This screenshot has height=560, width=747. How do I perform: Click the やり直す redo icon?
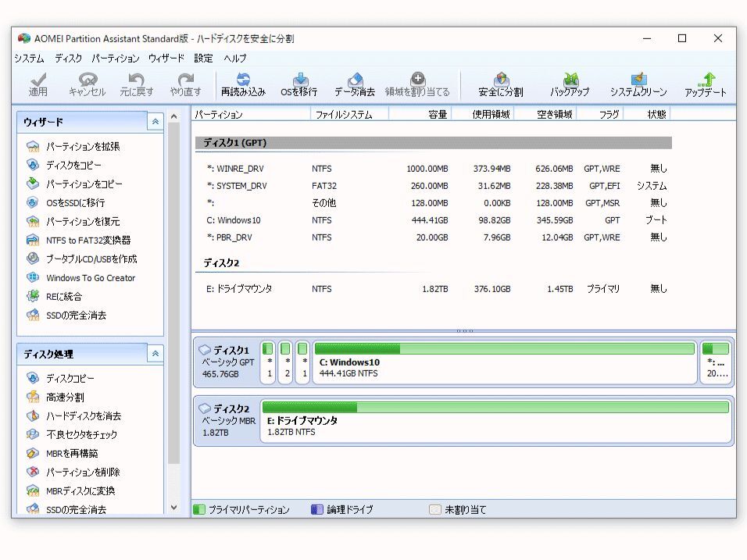(185, 85)
